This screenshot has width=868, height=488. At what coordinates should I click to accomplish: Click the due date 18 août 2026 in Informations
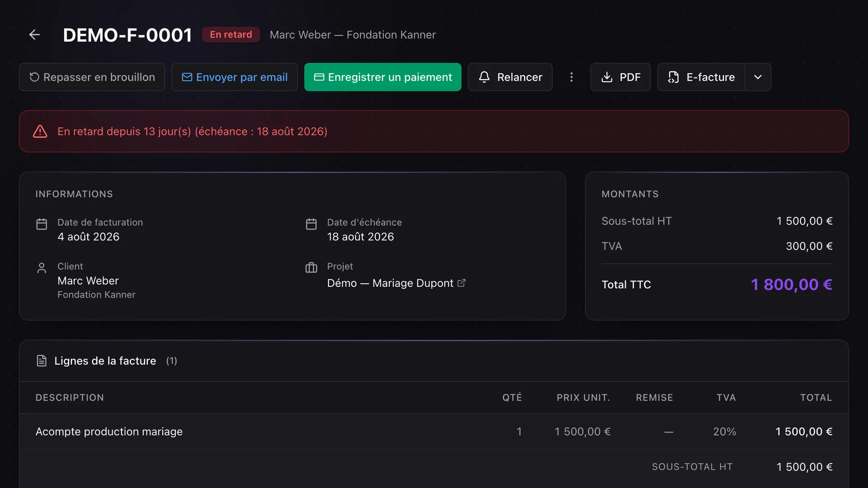360,237
